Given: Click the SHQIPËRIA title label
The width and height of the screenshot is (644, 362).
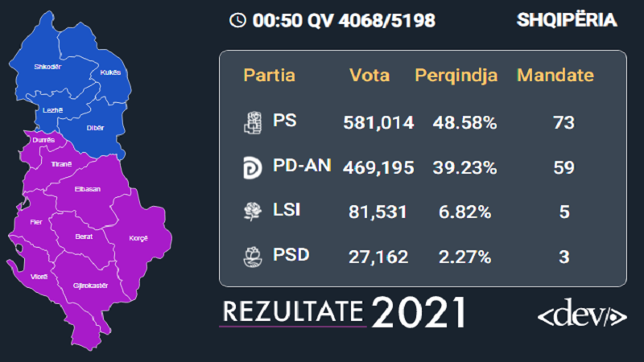Looking at the screenshot, I should coord(567,21).
